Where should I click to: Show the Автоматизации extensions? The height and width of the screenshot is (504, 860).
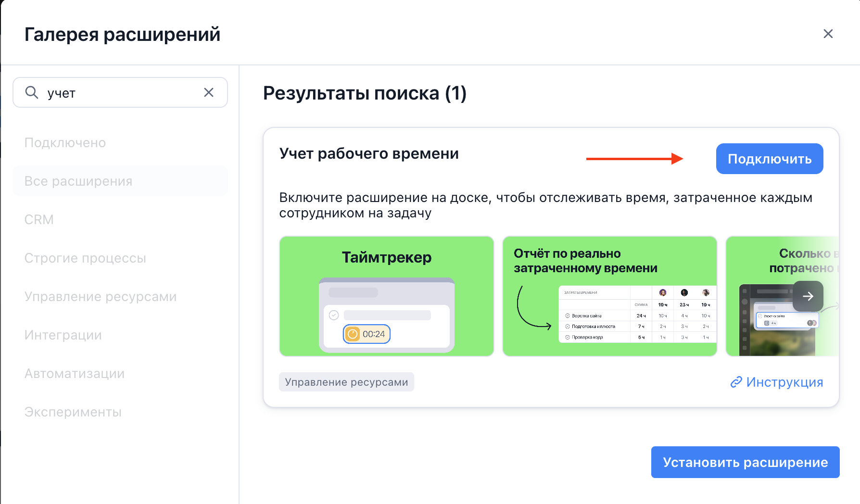tap(75, 374)
